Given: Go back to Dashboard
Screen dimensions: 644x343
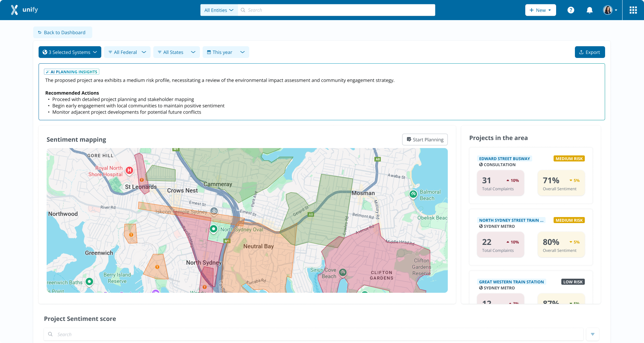Looking at the screenshot, I should coord(63,32).
